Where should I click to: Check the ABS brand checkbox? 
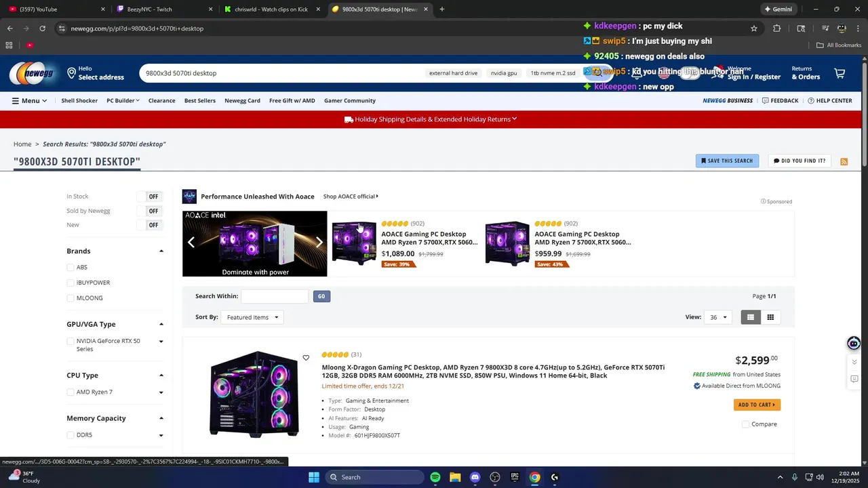(71, 267)
